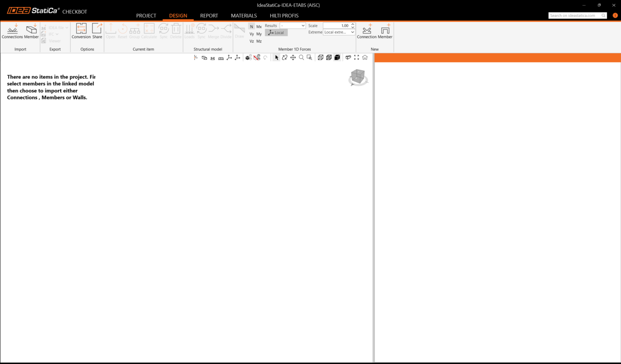621x364 pixels.
Task: Add a new Connection
Action: (x=367, y=31)
